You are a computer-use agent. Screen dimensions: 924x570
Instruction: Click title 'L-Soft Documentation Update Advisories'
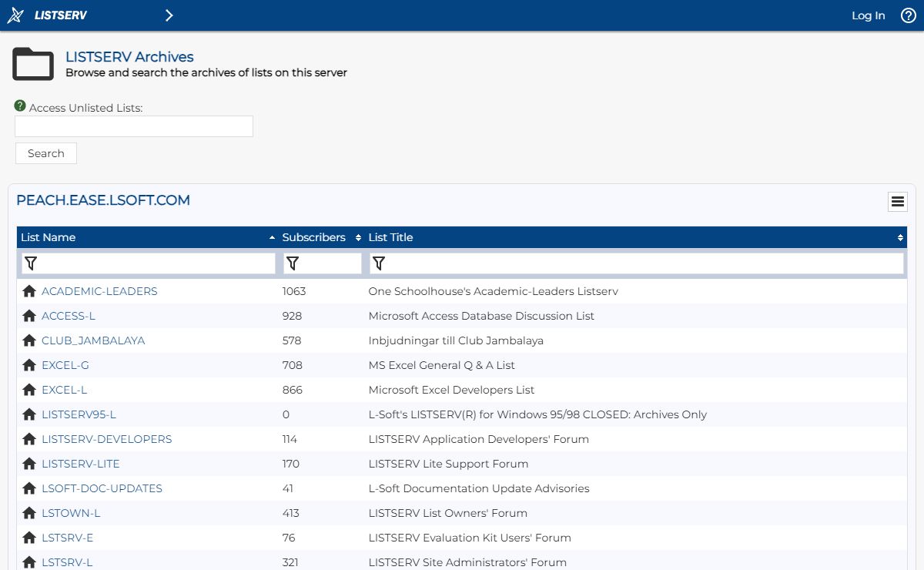(x=479, y=488)
